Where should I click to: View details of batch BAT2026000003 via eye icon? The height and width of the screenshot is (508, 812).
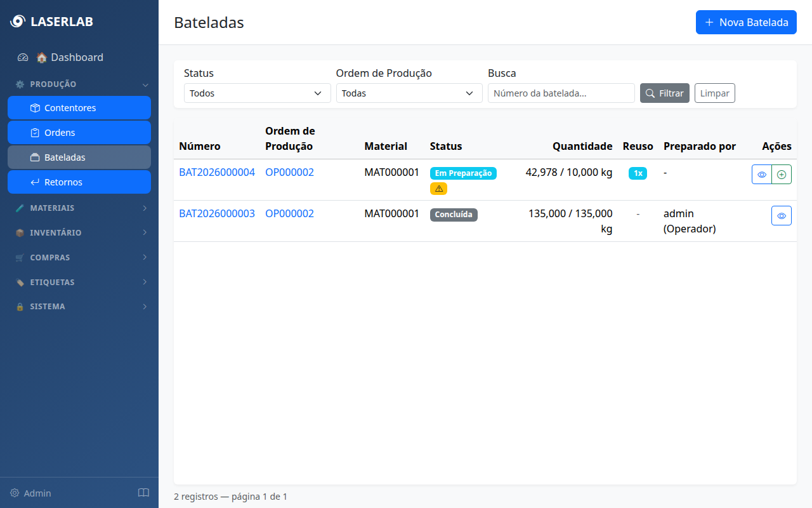(x=781, y=215)
